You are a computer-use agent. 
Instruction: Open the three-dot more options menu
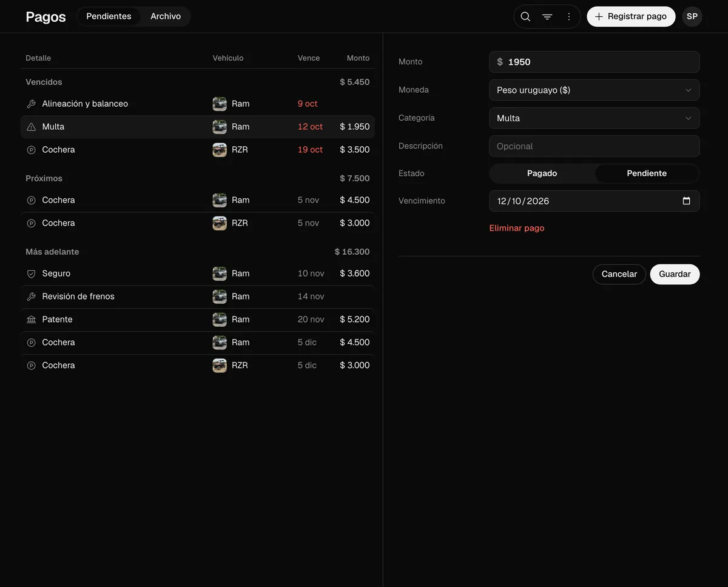[x=569, y=16]
